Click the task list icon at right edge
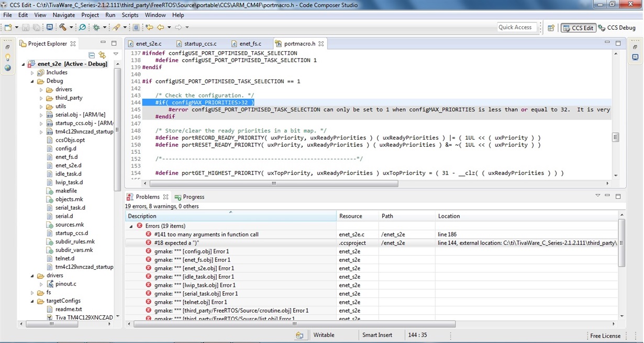Image resolution: width=644 pixels, height=343 pixels. pyautogui.click(x=635, y=58)
